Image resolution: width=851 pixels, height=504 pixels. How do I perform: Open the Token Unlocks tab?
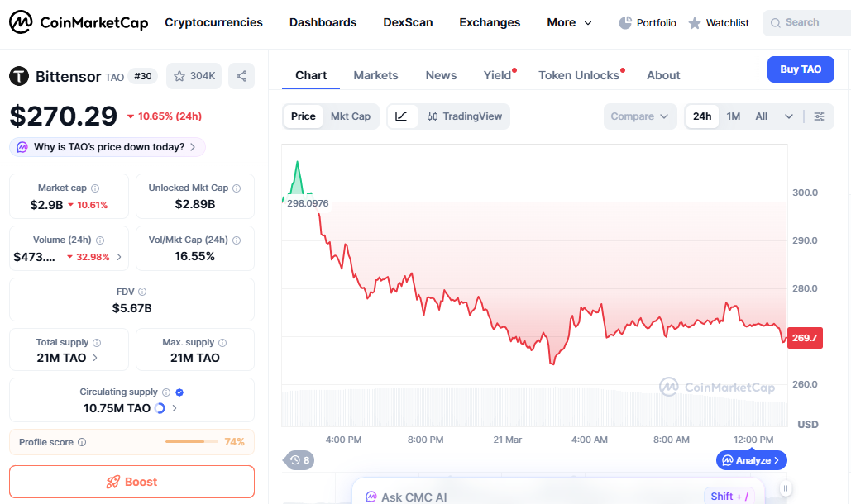pos(577,75)
